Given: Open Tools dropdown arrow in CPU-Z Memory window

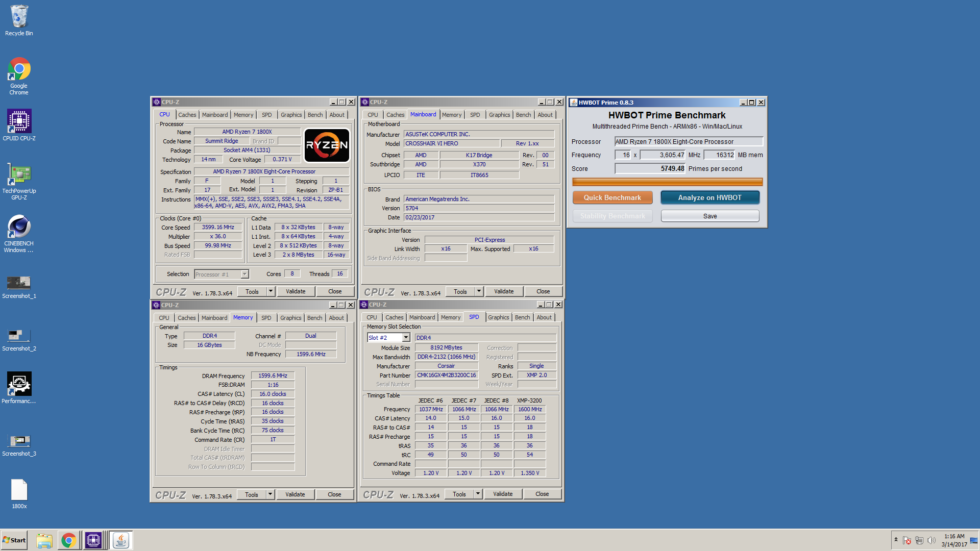Looking at the screenshot, I should (x=270, y=494).
